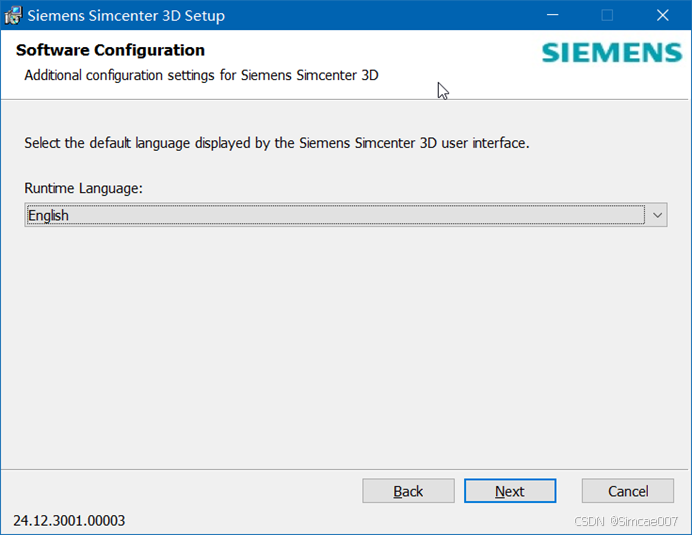Click the version number 24.12.3001.00003

[69, 520]
